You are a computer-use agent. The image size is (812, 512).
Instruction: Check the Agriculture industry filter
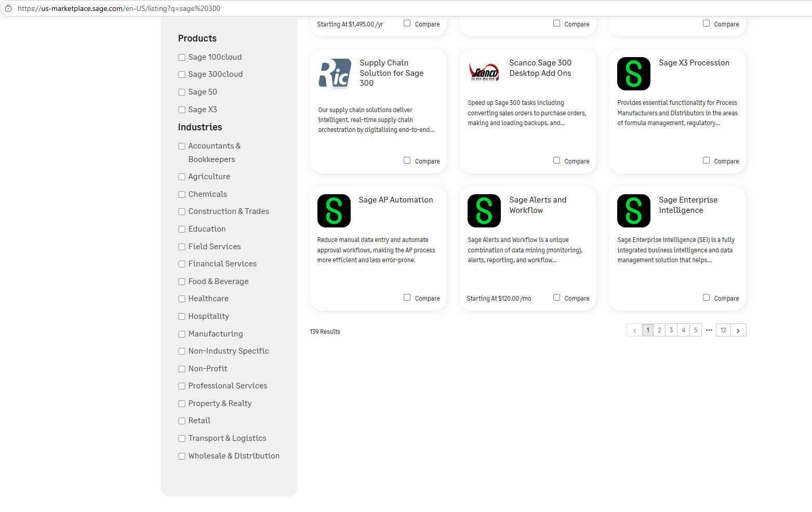click(x=182, y=177)
